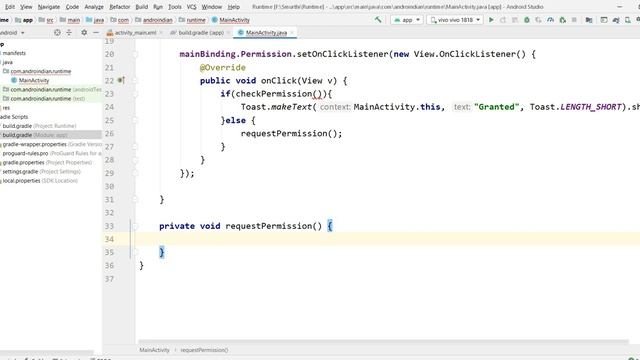Click the Device File Explorer phone icon
640x360 pixels.
click(628, 20)
